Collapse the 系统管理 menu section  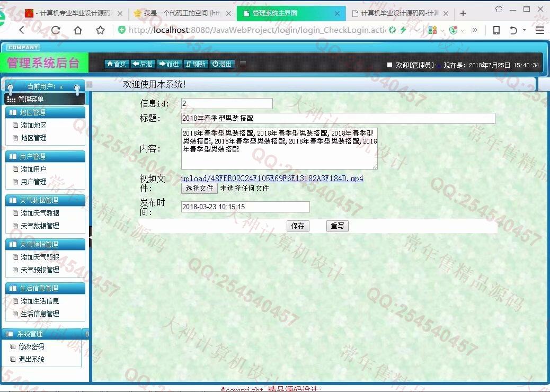(x=42, y=334)
